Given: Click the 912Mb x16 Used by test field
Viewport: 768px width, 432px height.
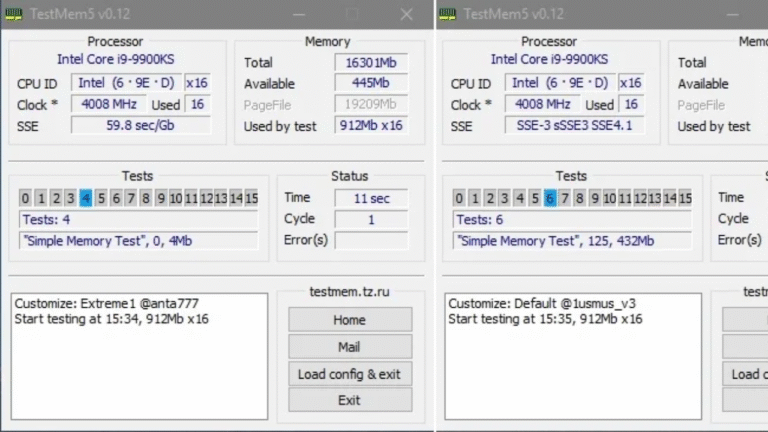Looking at the screenshot, I should [x=371, y=125].
